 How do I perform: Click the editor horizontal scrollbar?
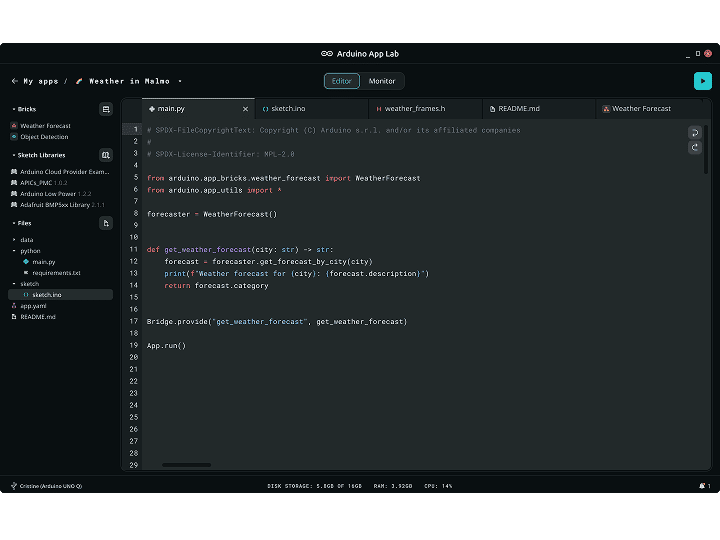point(186,465)
